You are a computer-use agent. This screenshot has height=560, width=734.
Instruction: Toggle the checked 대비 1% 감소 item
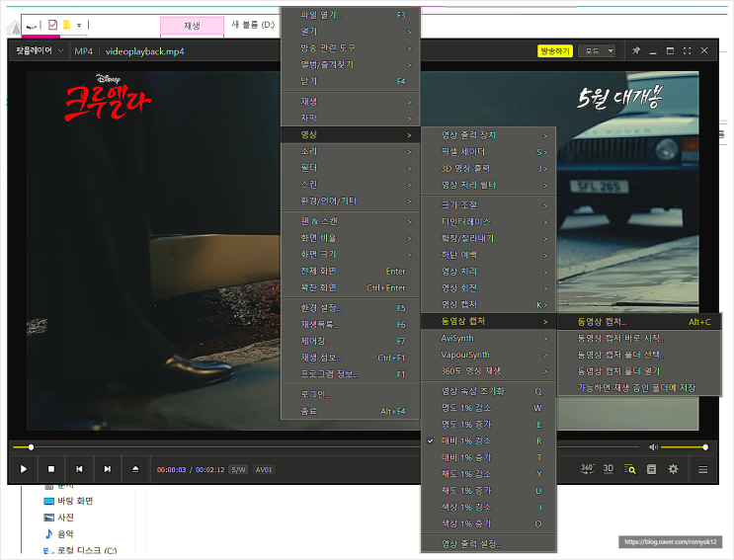[x=488, y=440]
